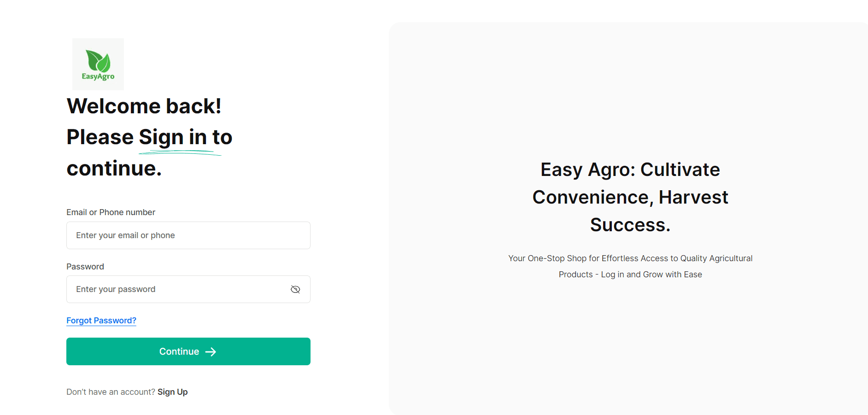The image size is (868, 415).
Task: Click the EasyAgro leaf logo
Action: click(98, 61)
